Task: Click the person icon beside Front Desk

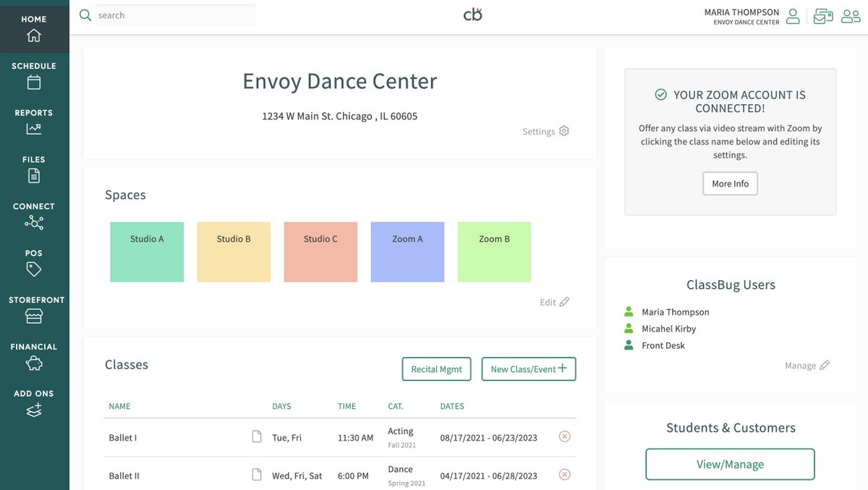Action: [629, 345]
